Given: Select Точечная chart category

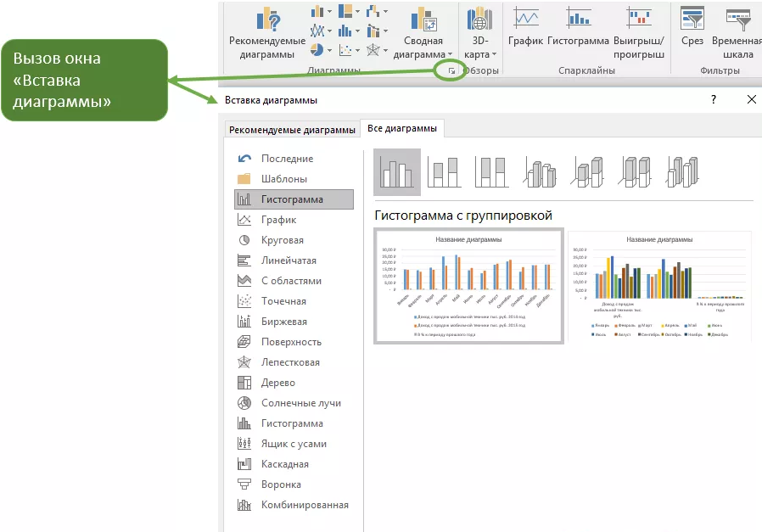Looking at the screenshot, I should tap(294, 301).
